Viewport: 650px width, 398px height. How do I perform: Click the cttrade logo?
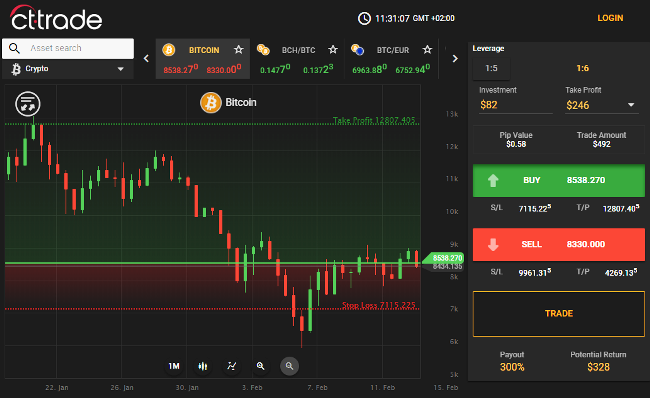(x=56, y=18)
